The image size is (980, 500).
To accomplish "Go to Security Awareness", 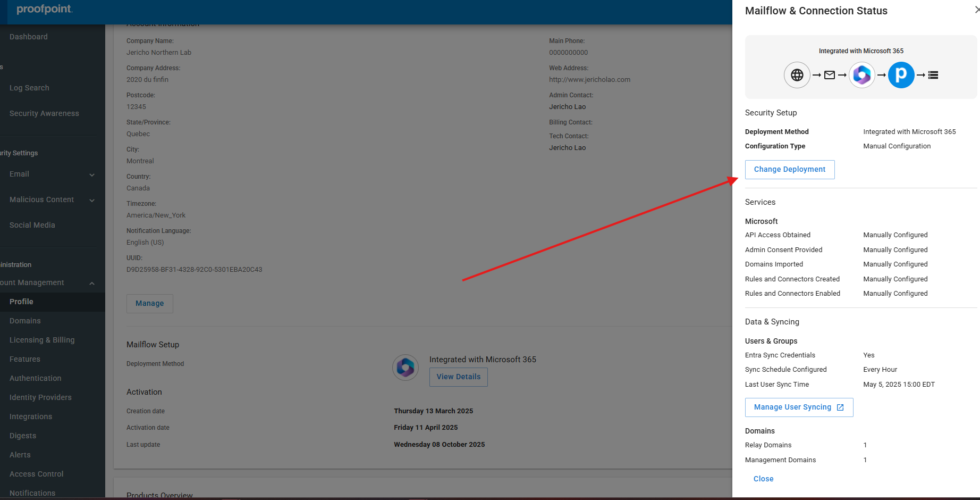I will click(x=44, y=113).
